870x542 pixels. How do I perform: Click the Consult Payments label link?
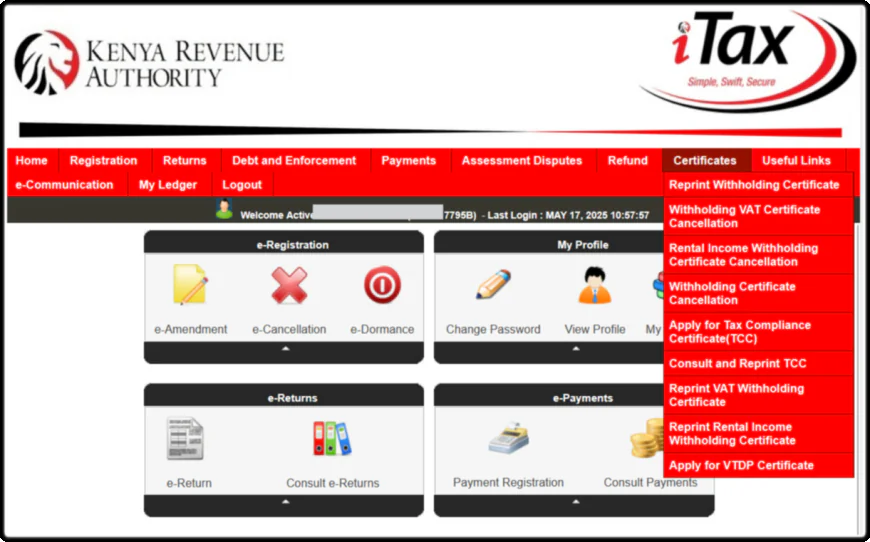[x=650, y=483]
